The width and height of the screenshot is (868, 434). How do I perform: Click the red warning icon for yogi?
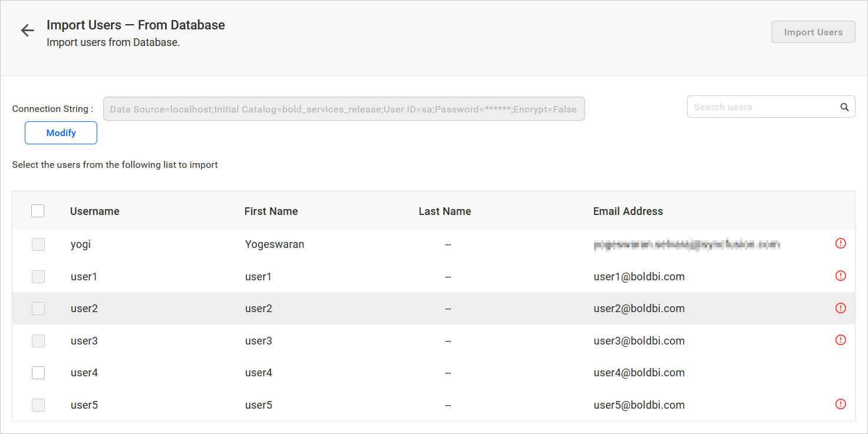[x=841, y=243]
